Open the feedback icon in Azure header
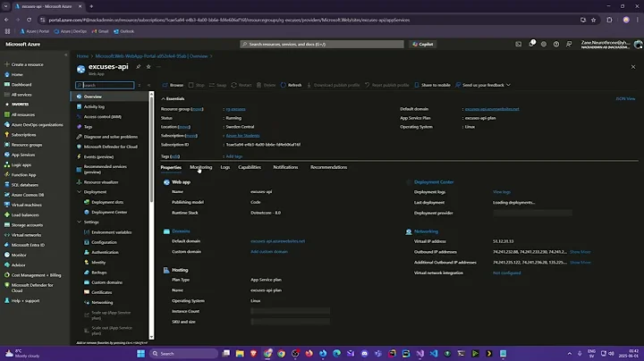 (x=569, y=44)
